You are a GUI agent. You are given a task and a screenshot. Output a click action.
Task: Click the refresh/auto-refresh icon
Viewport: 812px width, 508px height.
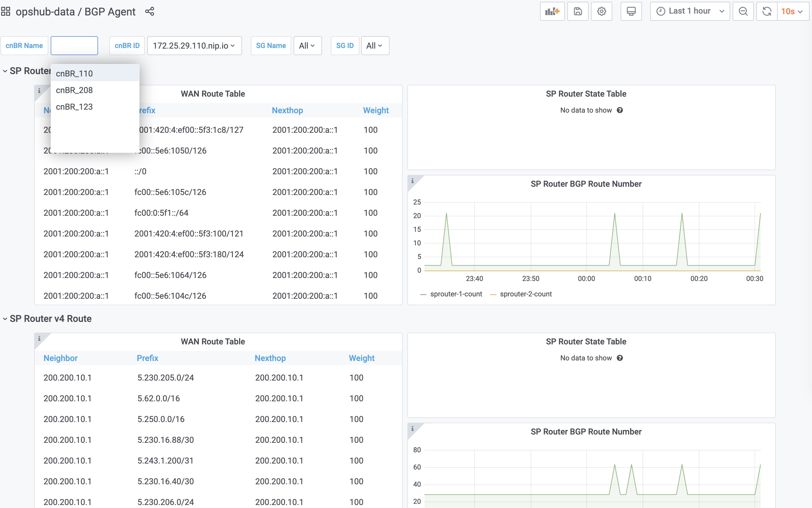tap(767, 12)
